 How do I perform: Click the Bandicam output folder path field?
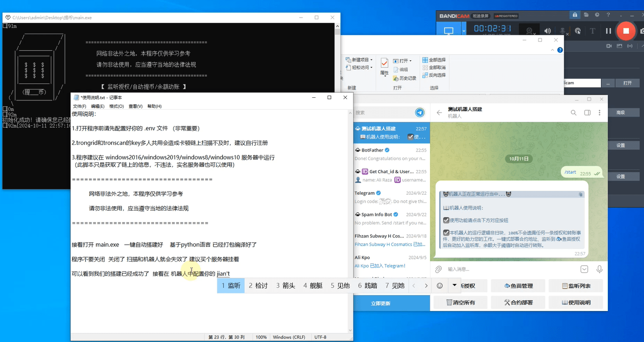(x=582, y=83)
